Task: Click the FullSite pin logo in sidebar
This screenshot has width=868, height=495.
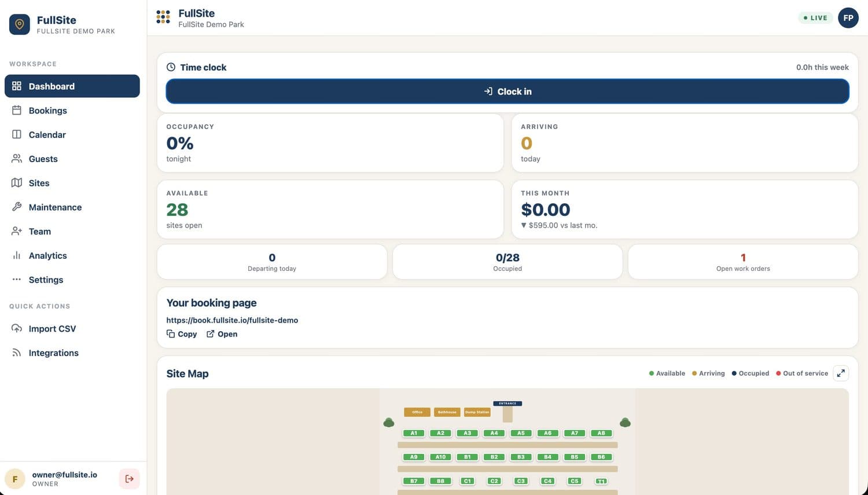Action: [20, 24]
